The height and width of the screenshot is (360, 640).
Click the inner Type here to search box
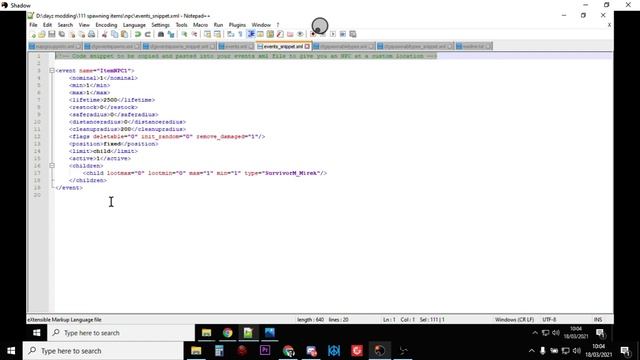[121, 333]
